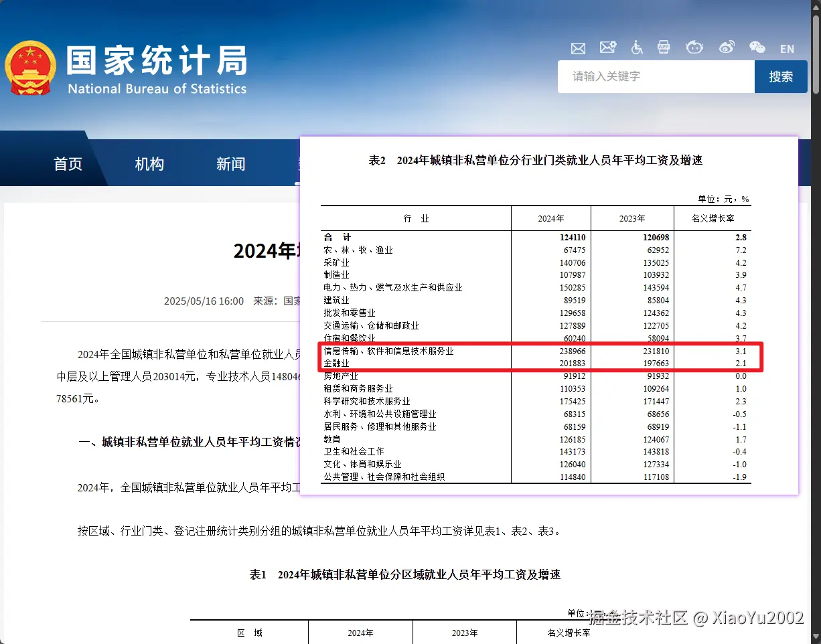
Task: Click the page vertical scrollbar thumb
Action: coord(816,54)
